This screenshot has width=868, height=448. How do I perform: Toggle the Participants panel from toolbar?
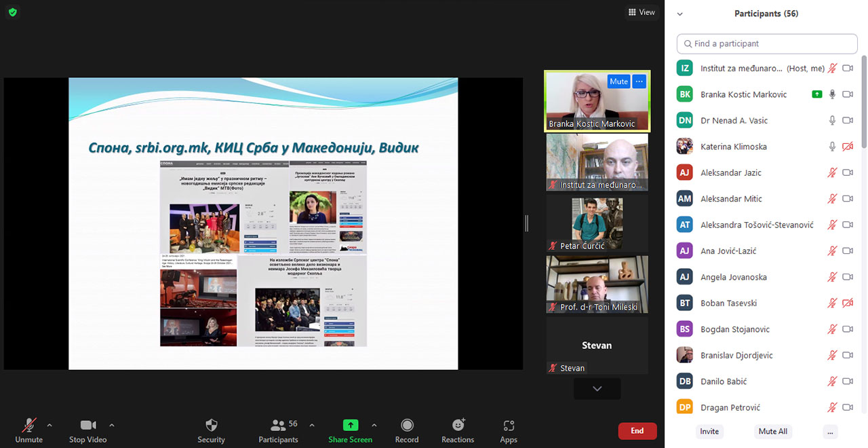click(x=278, y=430)
